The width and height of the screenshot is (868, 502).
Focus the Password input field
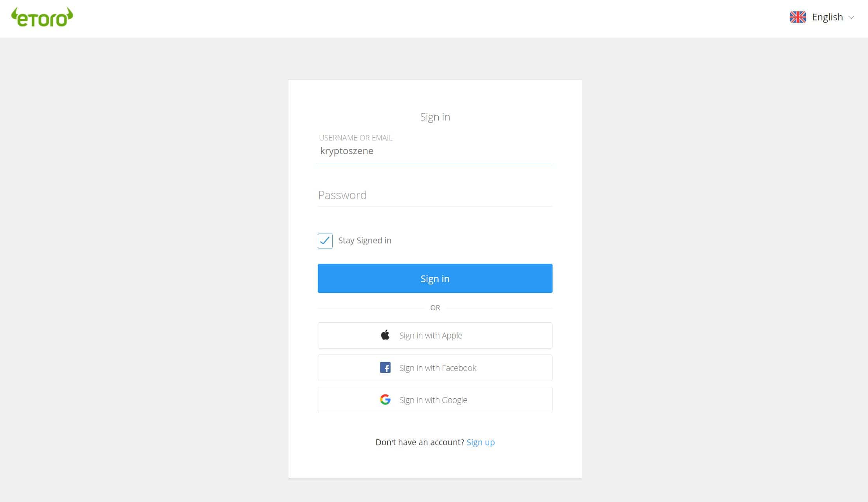(435, 195)
